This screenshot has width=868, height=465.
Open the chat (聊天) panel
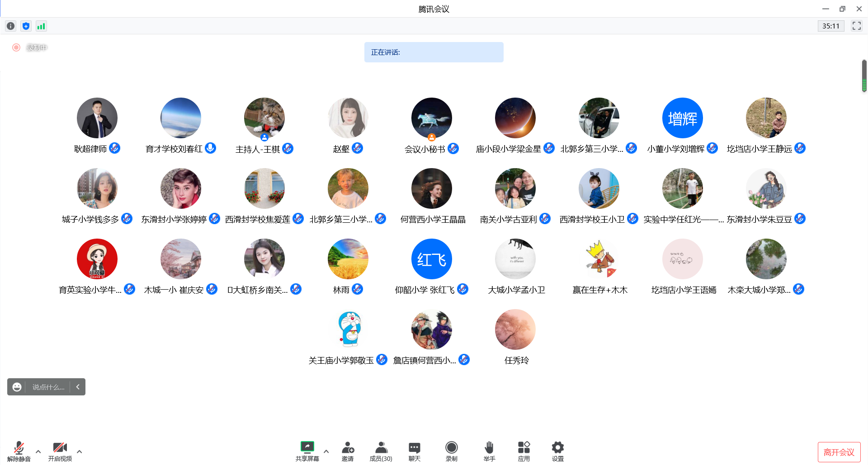[415, 451]
